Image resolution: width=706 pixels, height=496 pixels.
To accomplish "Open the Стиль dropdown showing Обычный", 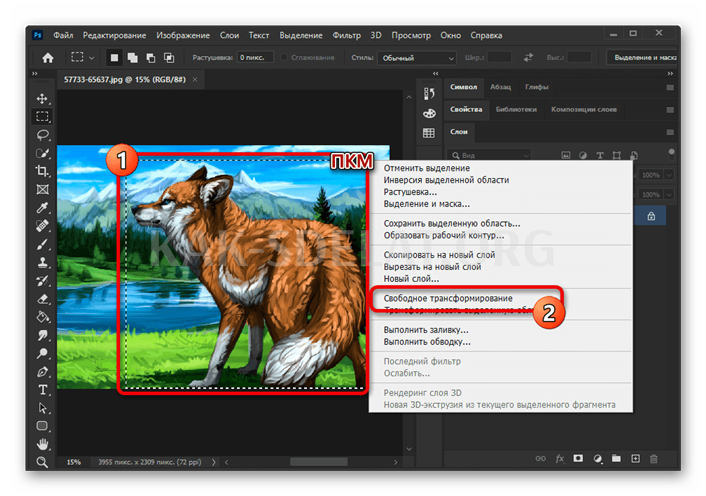I will (417, 58).
